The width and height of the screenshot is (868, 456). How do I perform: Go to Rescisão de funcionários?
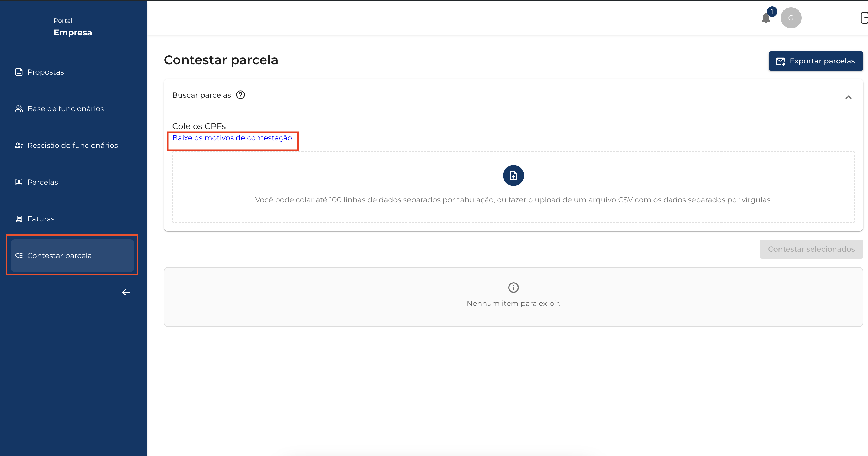[x=72, y=146]
